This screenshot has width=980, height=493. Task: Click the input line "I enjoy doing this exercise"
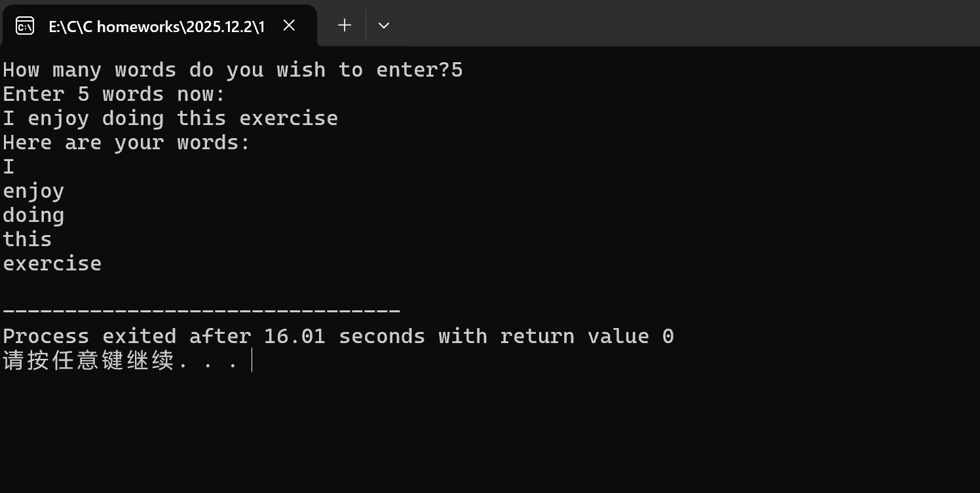click(170, 119)
